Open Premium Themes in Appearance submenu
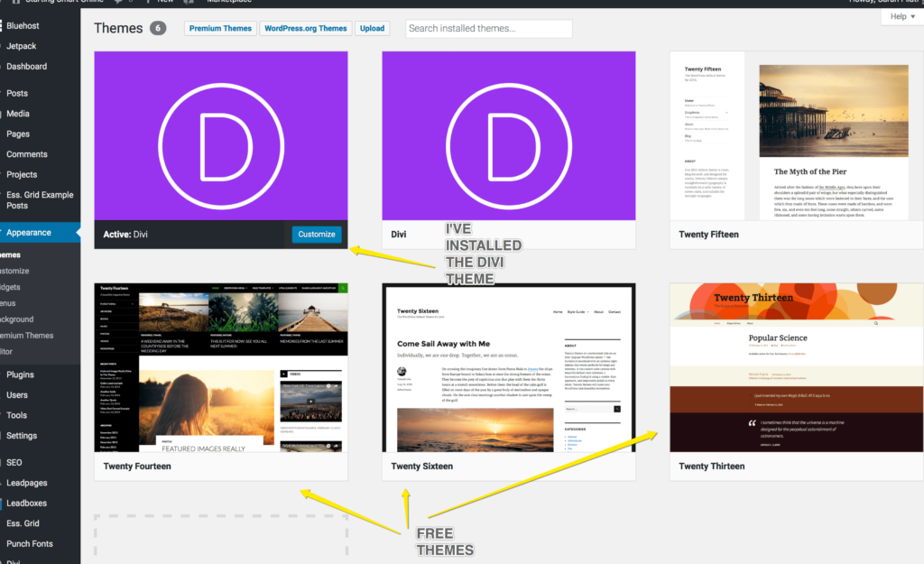 (x=26, y=336)
